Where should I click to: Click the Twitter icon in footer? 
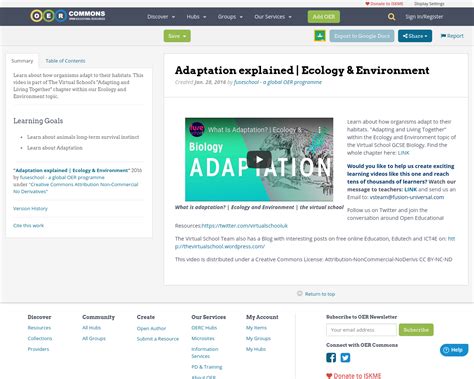345,358
